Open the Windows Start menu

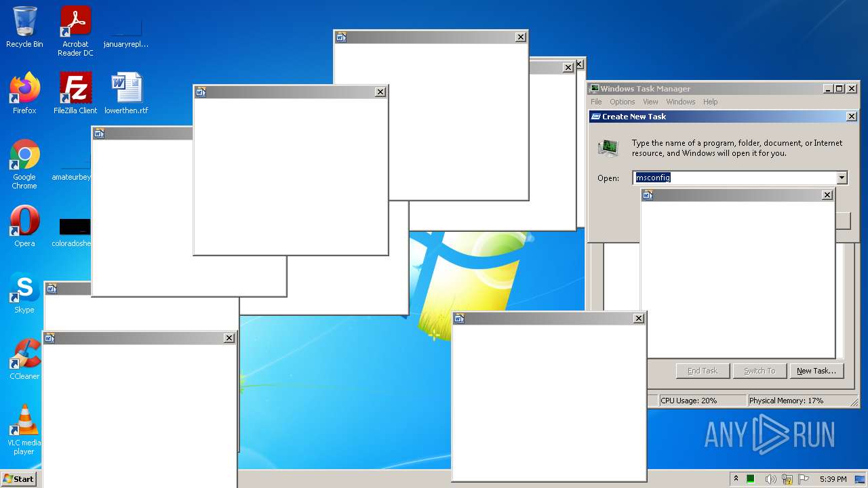pyautogui.click(x=18, y=479)
